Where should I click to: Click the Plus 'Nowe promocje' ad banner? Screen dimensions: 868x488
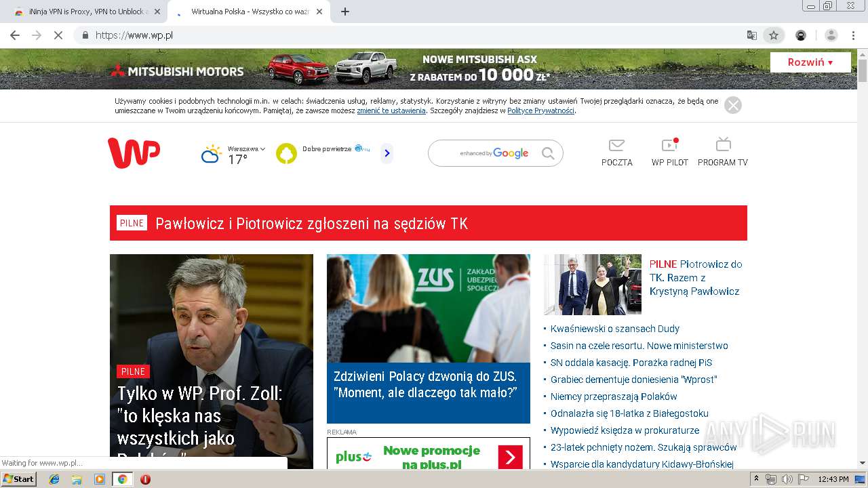point(429,454)
